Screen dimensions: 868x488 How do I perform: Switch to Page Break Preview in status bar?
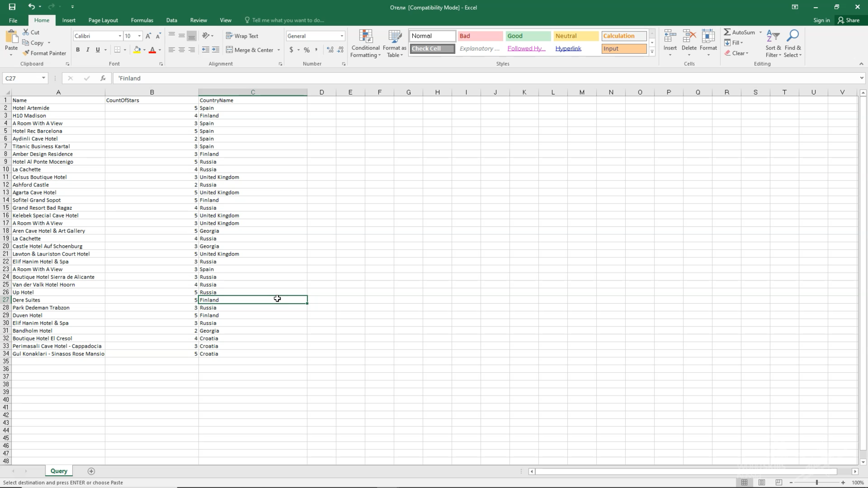click(779, 482)
